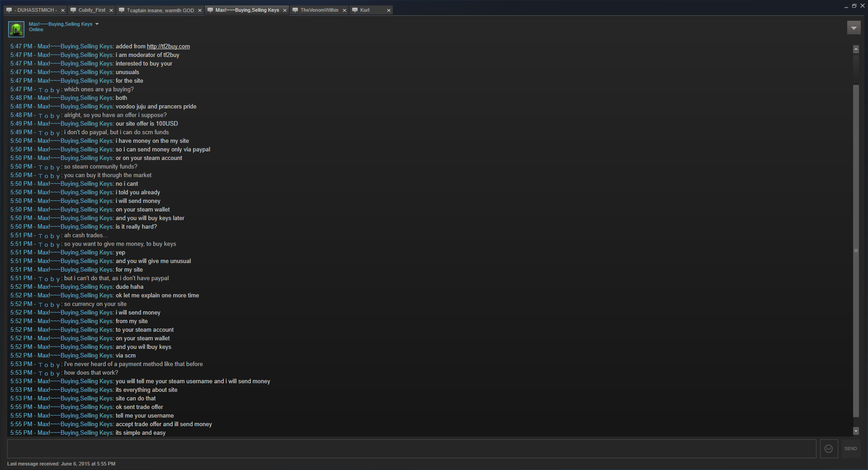This screenshot has width=868, height=470.
Task: Open the captain insane, warmth GOD tab
Action: (x=162, y=10)
